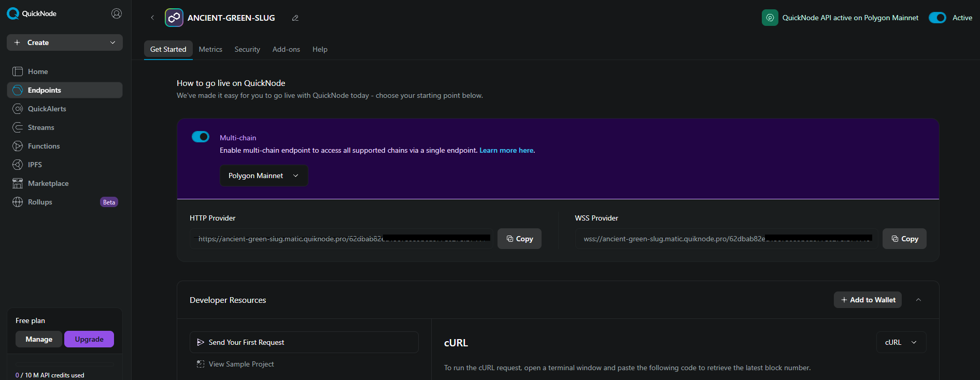Click the Learn more here link

click(x=506, y=150)
